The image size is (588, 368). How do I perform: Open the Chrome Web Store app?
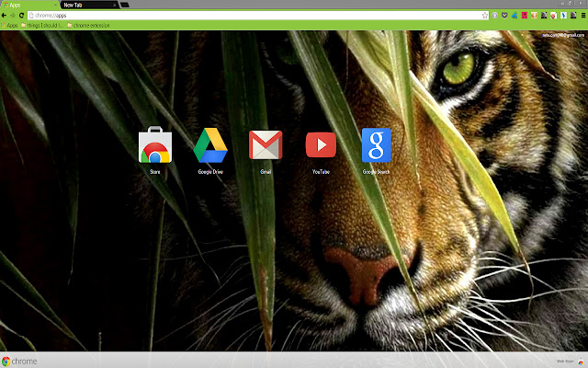[155, 144]
